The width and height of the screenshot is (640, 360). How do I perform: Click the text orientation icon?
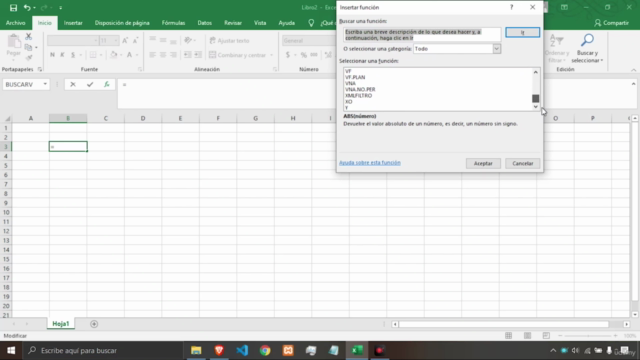188,40
